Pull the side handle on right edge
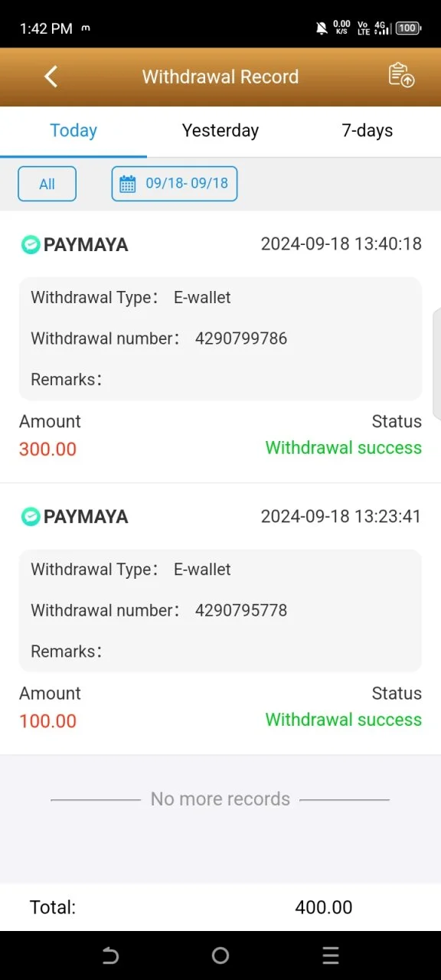 [437, 364]
